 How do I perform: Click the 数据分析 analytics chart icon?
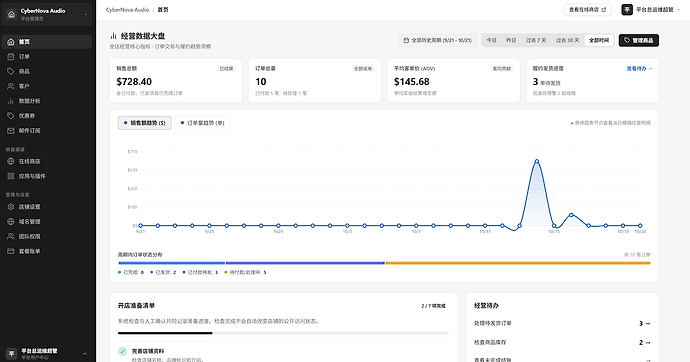click(x=11, y=101)
